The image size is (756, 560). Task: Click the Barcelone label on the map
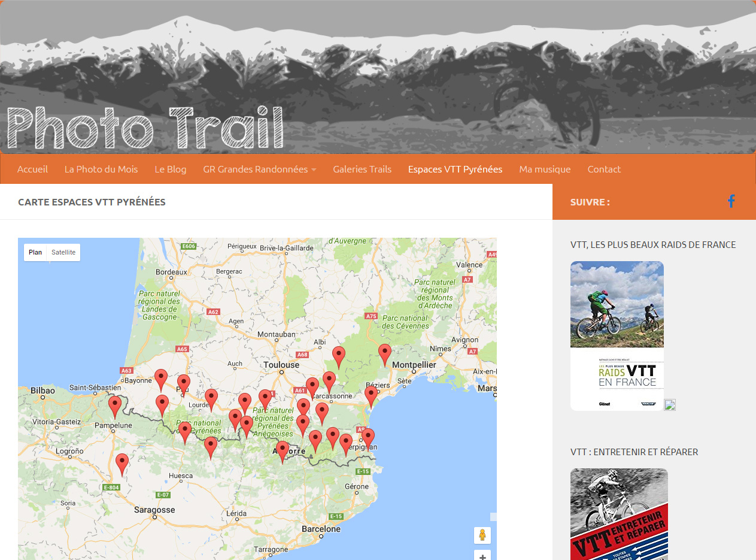321,529
